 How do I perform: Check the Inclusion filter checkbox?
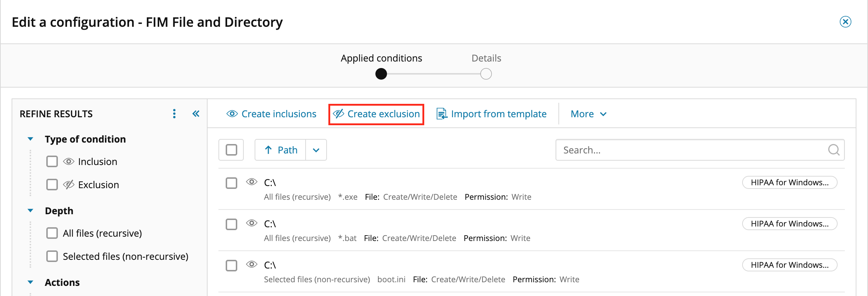click(52, 161)
